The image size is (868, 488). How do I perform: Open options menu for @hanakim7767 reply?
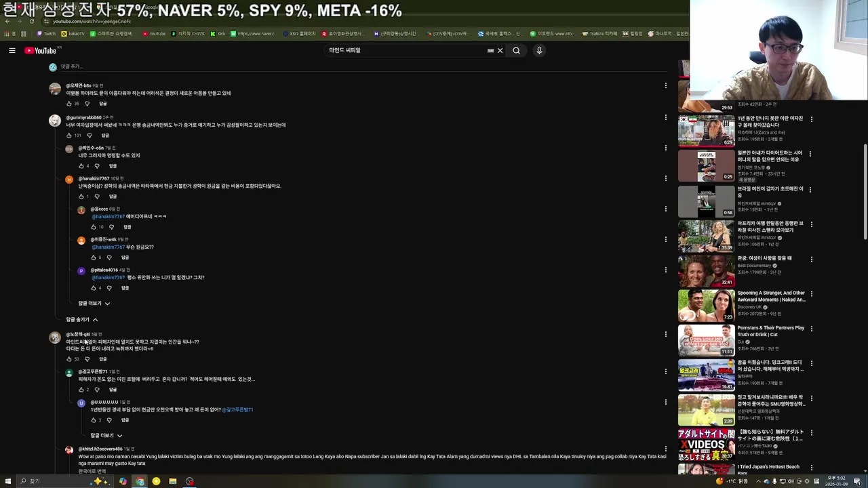point(665,178)
